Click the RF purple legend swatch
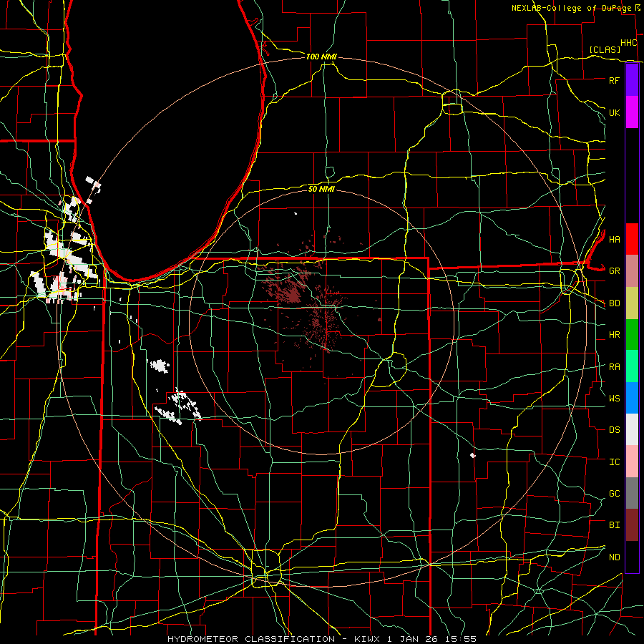The height and width of the screenshot is (644, 644). click(x=632, y=80)
